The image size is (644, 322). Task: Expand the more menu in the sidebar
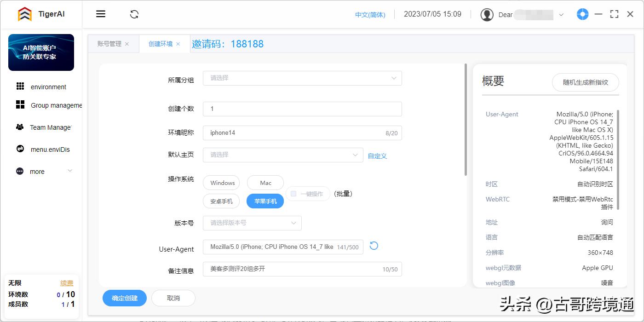(37, 171)
